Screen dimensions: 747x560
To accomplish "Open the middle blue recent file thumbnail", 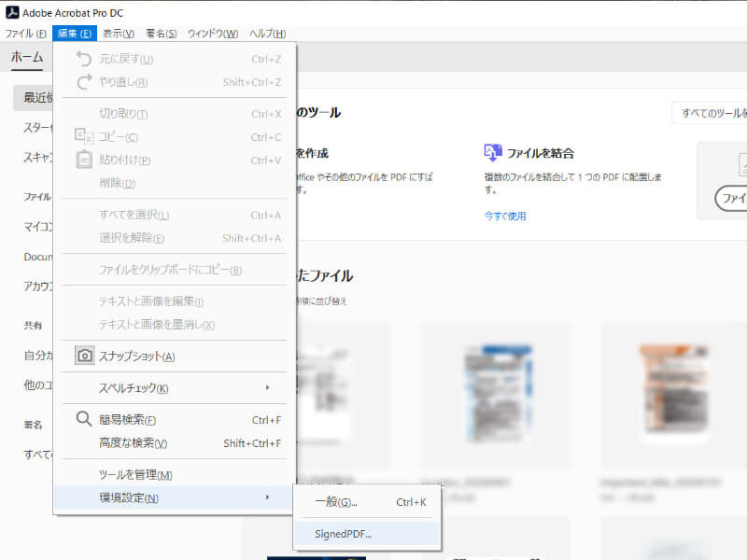I will (x=497, y=395).
